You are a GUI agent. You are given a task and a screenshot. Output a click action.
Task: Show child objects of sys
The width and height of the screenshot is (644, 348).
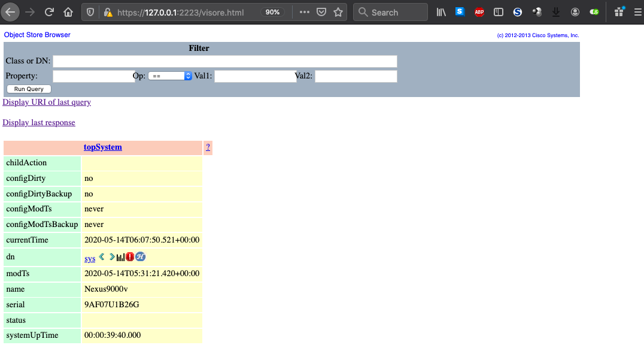point(111,258)
